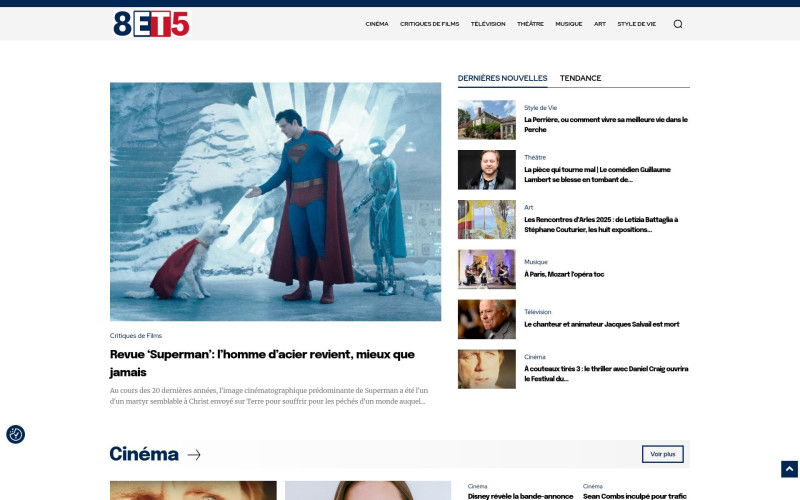The height and width of the screenshot is (500, 800).
Task: Click the Théâtre category label in news list
Action: 535,157
